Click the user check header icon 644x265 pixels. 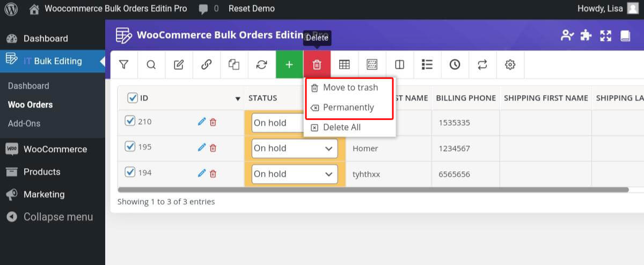tap(567, 35)
